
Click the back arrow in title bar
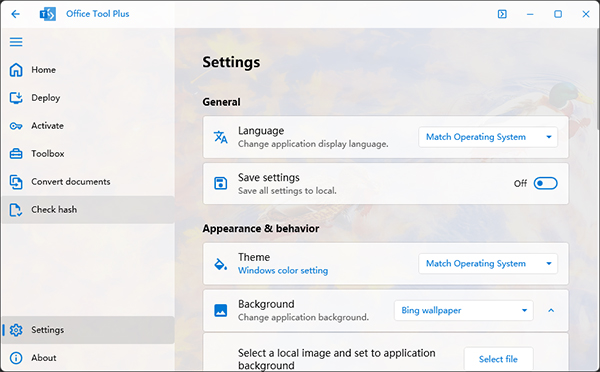click(x=15, y=14)
